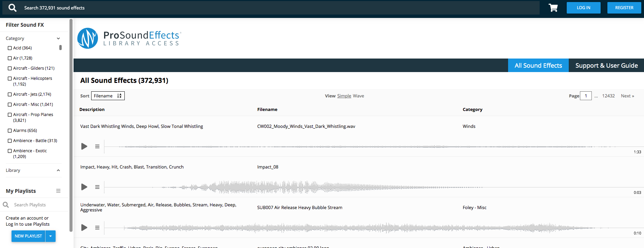
Task: Check the Alarms (656) category
Action: pos(10,131)
